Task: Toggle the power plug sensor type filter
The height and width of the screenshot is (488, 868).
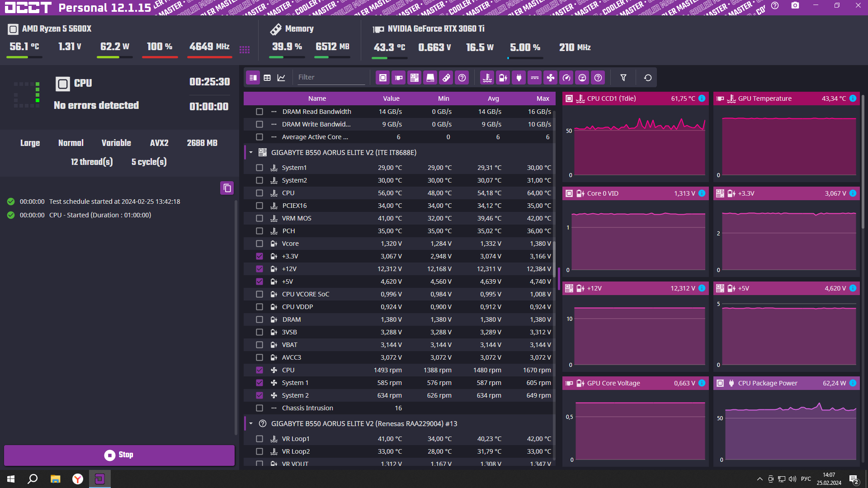Action: tap(519, 78)
